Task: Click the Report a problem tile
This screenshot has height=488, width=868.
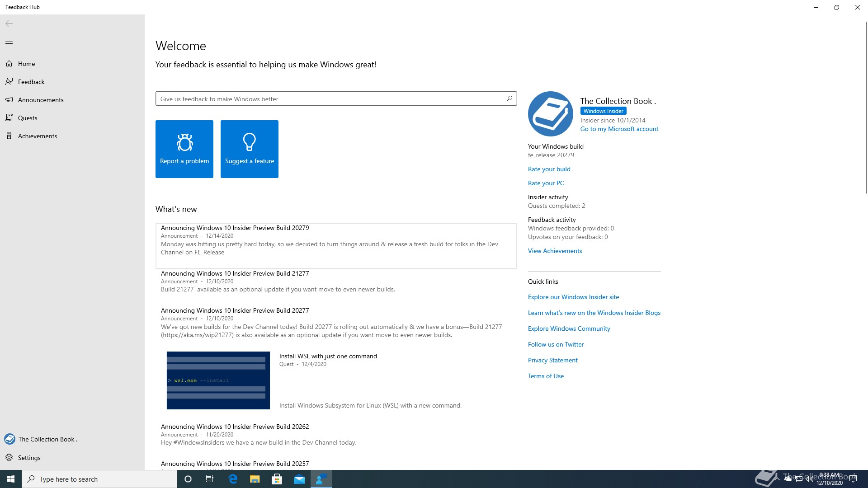Action: tap(184, 149)
